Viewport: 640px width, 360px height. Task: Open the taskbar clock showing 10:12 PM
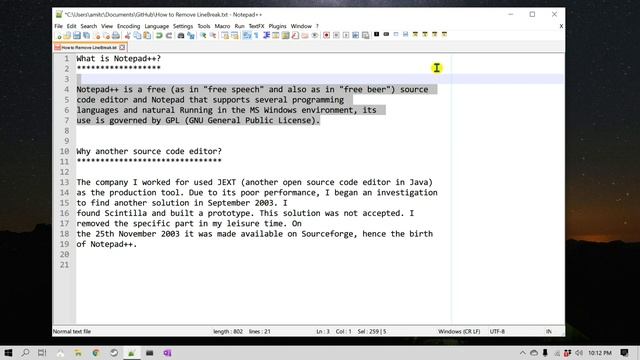[600, 353]
